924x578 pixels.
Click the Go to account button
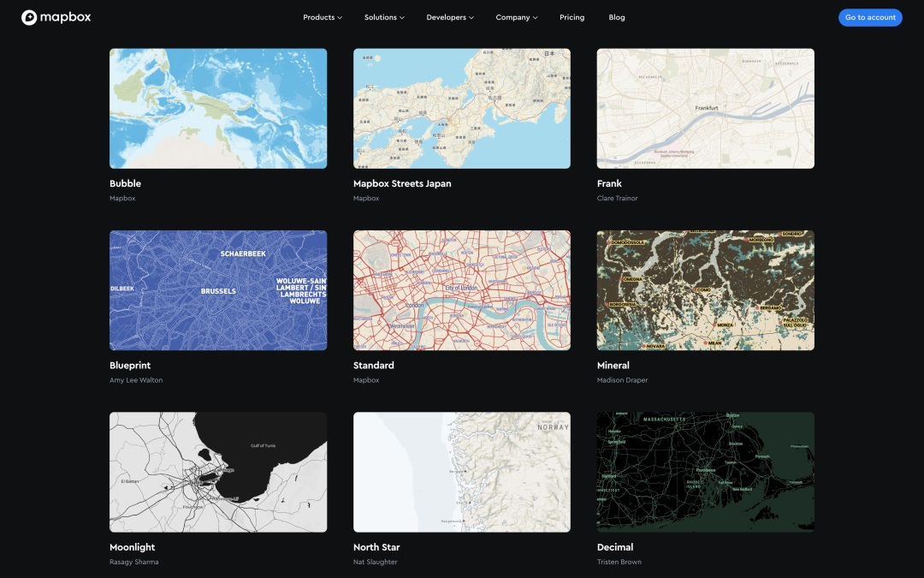click(869, 17)
